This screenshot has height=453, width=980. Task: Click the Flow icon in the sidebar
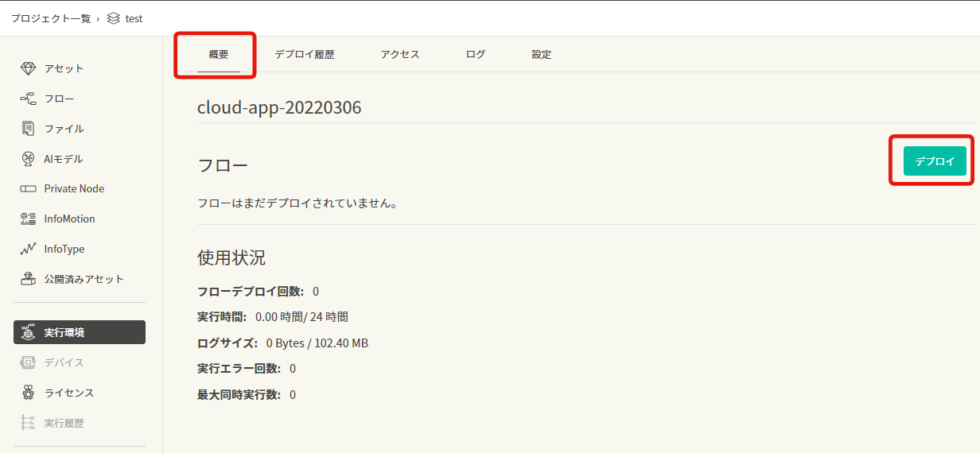click(x=29, y=99)
